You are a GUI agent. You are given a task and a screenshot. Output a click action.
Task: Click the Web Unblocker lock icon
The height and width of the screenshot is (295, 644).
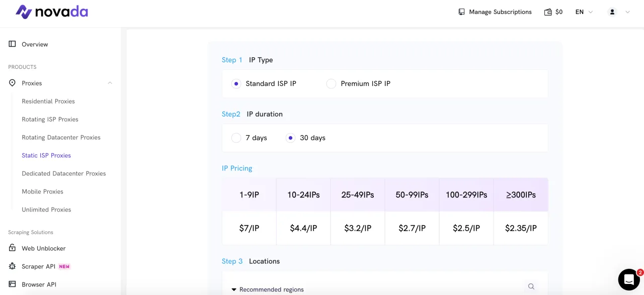click(12, 248)
